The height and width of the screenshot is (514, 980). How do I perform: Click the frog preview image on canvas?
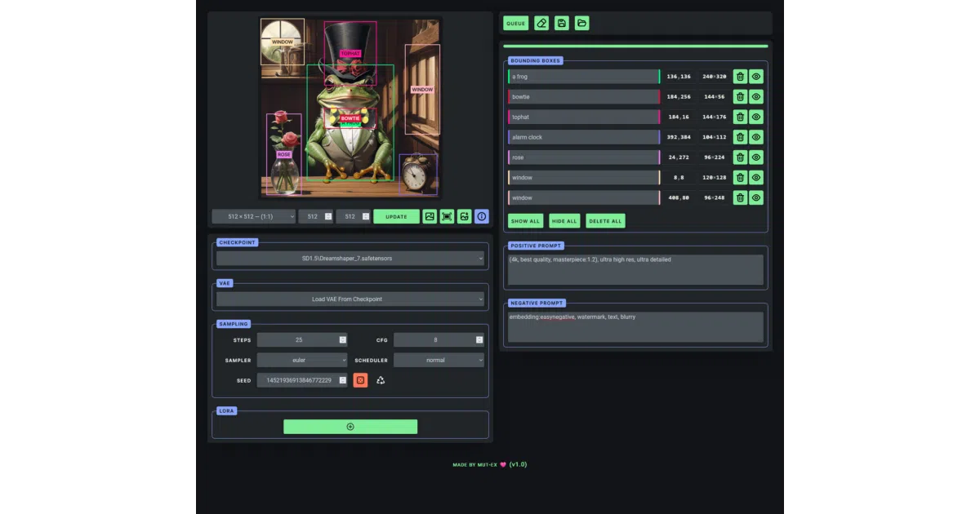(350, 107)
